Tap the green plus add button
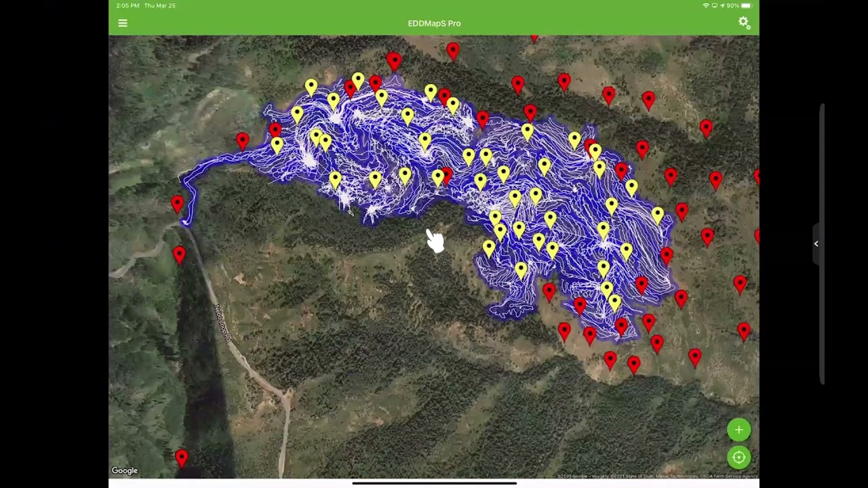 coord(738,430)
